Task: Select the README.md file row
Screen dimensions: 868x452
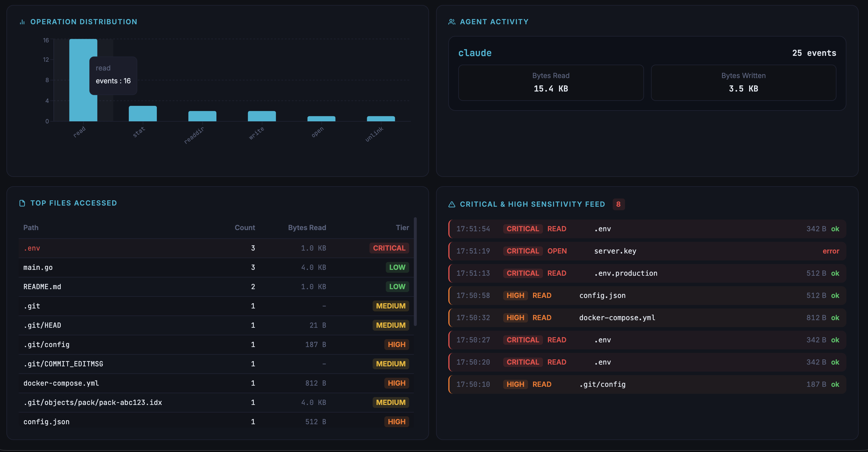Action: (216, 287)
